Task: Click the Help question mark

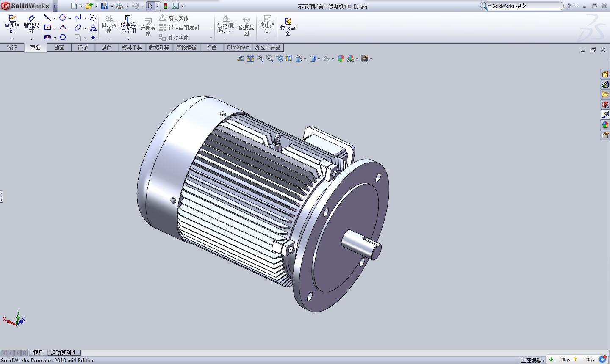Action: point(569,6)
